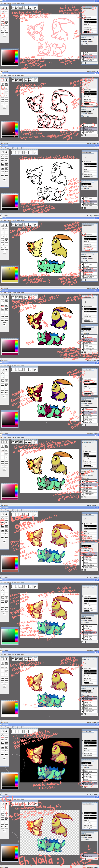Toggle 'Lock Alpha' checkbox in 'LOCK ALFA' screenshot
This screenshot has width=99, height=868.
coord(82,551)
